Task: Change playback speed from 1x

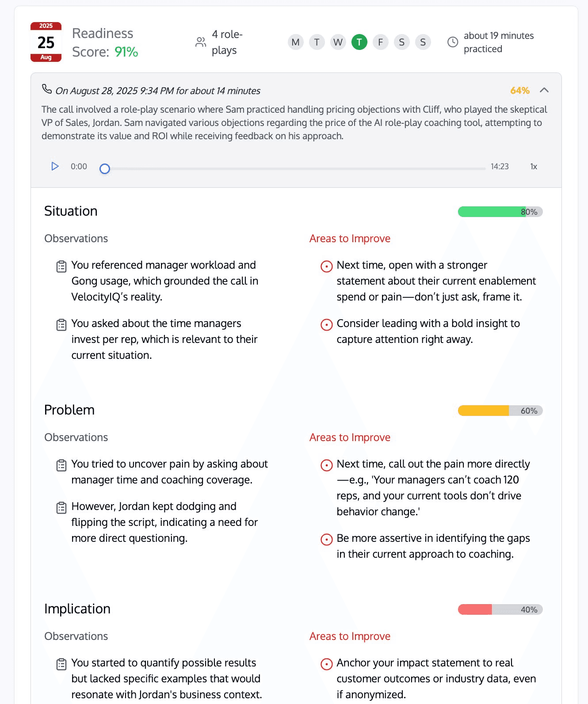Action: (534, 167)
